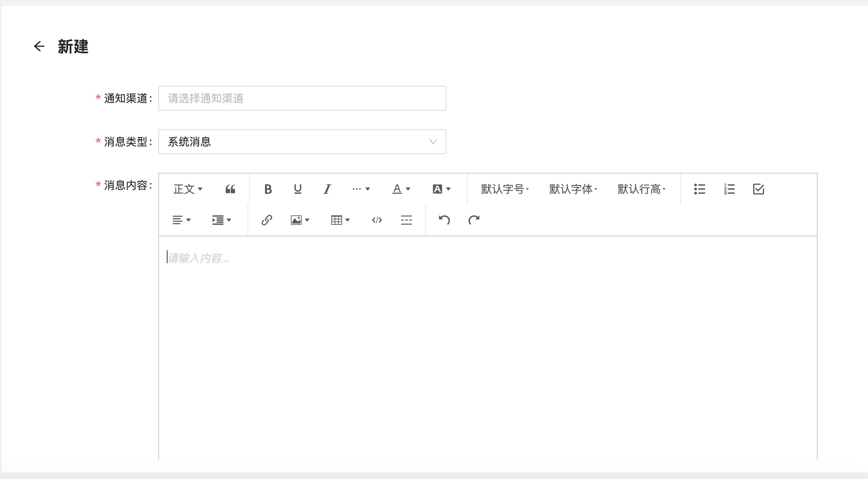This screenshot has width=868, height=479.
Task: Open the insert table menu
Action: [x=341, y=220]
